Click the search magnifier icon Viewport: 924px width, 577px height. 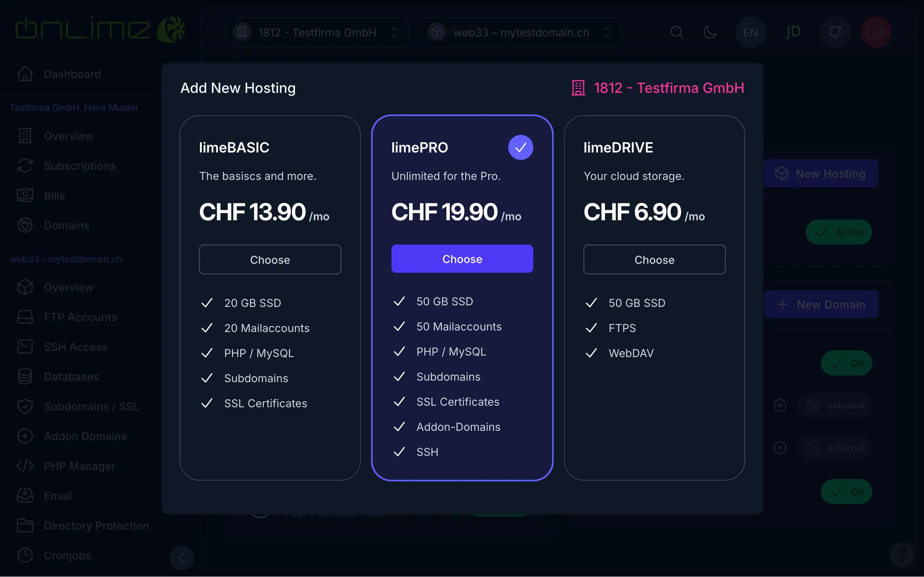point(677,32)
